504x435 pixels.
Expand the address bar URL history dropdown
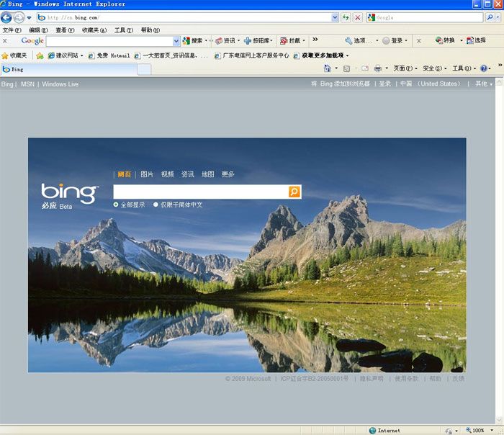(335, 18)
